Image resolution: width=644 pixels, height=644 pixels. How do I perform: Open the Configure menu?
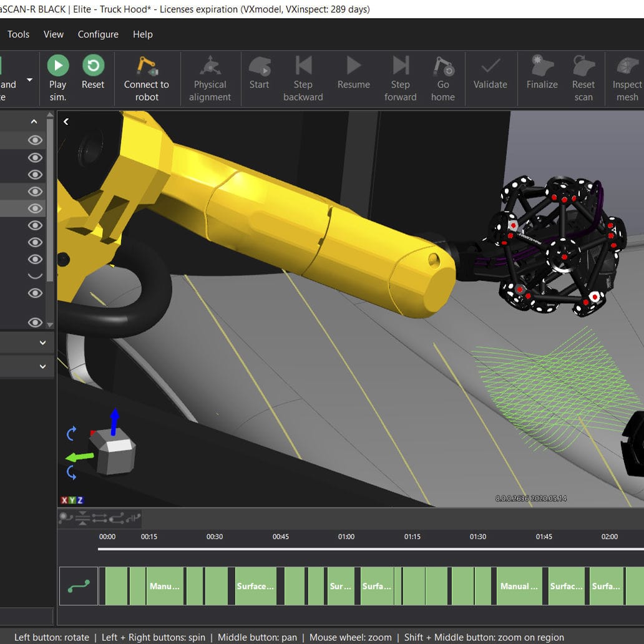(97, 34)
